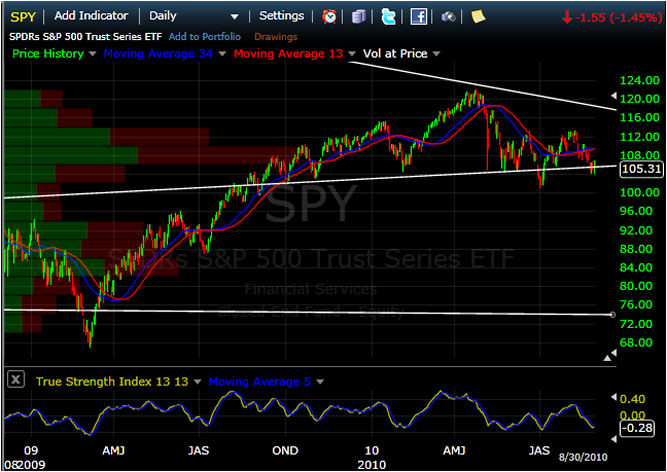Screen dimensions: 667x472
Task: Share chart via Twitter icon
Action: click(389, 16)
